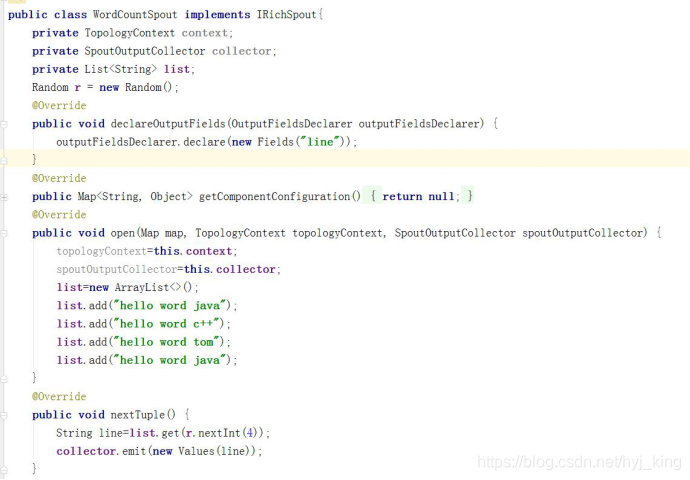Click 'collector.emit' call in nextTuple
Viewport: 690px width, 480px height.
tap(101, 451)
